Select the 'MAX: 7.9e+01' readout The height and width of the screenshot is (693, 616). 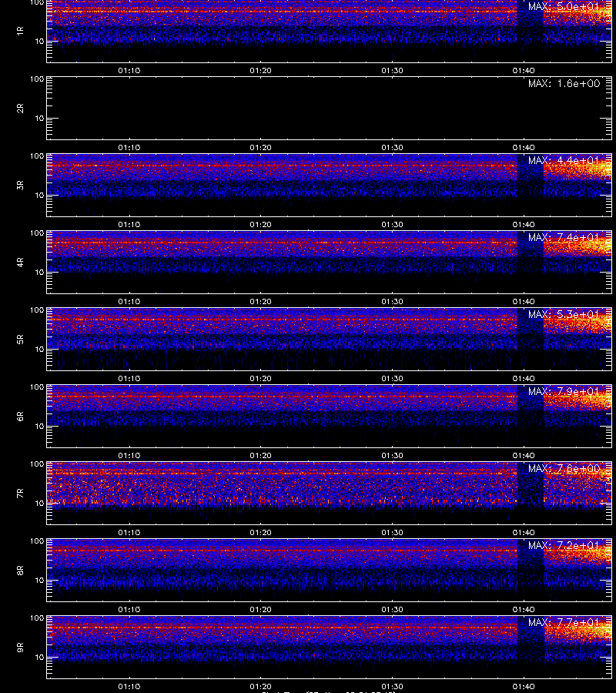tap(564, 392)
